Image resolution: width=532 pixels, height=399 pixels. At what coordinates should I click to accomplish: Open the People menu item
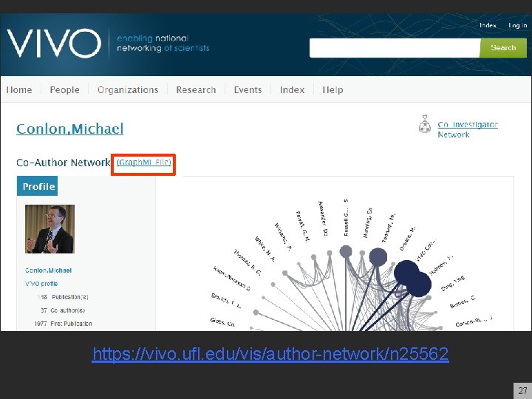point(64,90)
